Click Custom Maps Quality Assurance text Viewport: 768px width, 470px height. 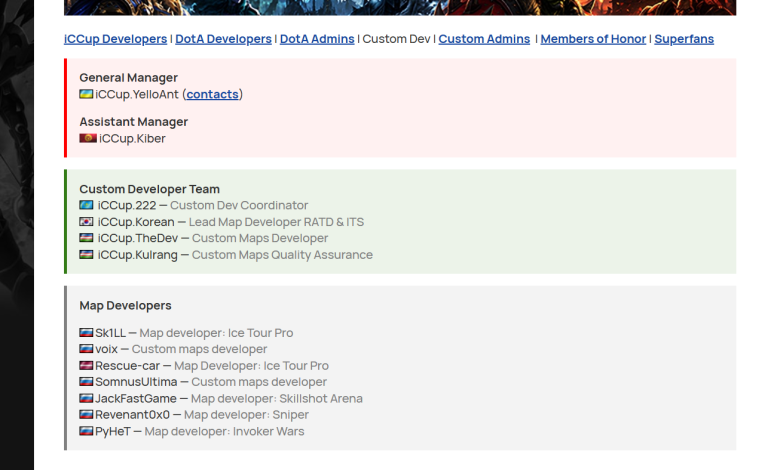(282, 255)
